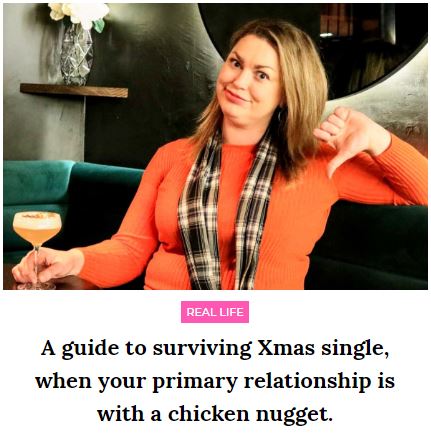Click the wooden wall shelf in the photo
431x440 pixels.
[x=74, y=90]
